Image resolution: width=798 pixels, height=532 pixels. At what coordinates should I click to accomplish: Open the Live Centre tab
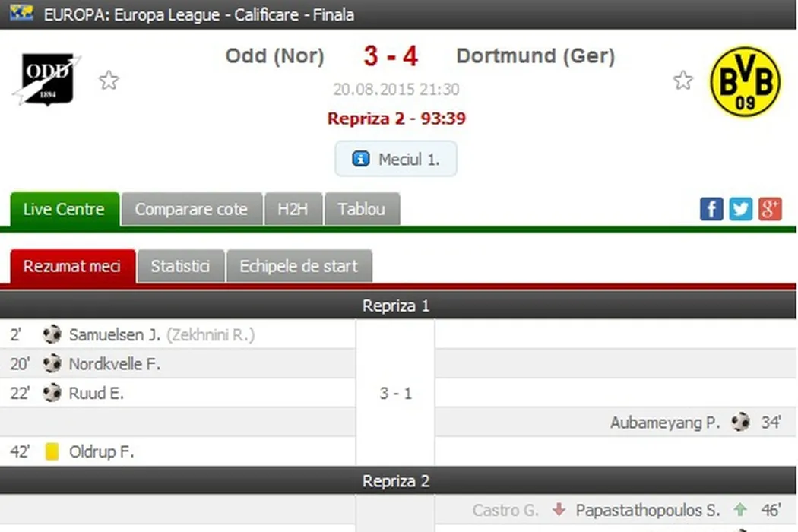64,210
